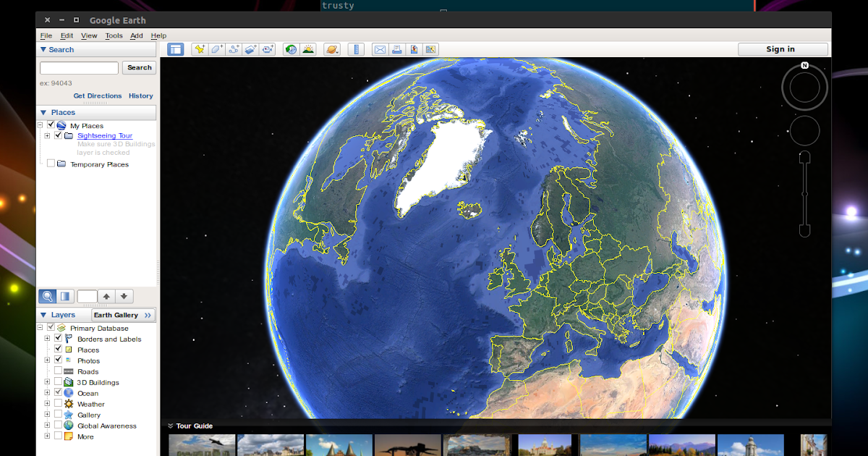Click the Sign in button
The width and height of the screenshot is (868, 456).
782,49
